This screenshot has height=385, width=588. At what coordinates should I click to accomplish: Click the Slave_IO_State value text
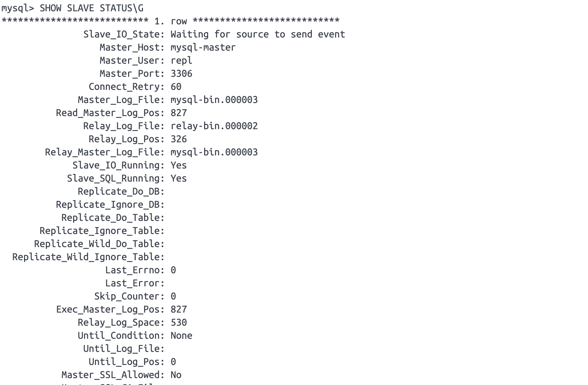[x=258, y=34]
